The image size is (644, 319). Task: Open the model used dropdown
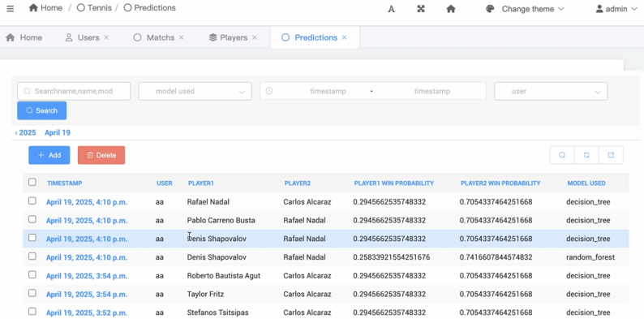(195, 91)
